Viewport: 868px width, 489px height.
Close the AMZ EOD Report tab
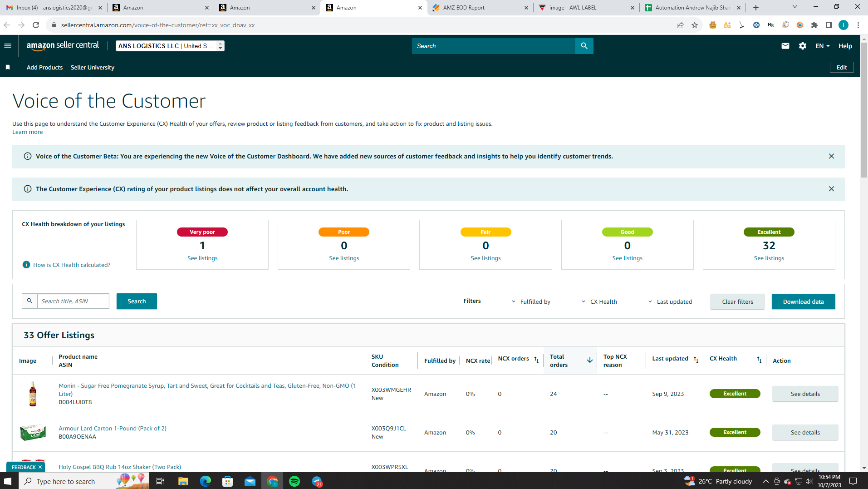[x=526, y=8]
